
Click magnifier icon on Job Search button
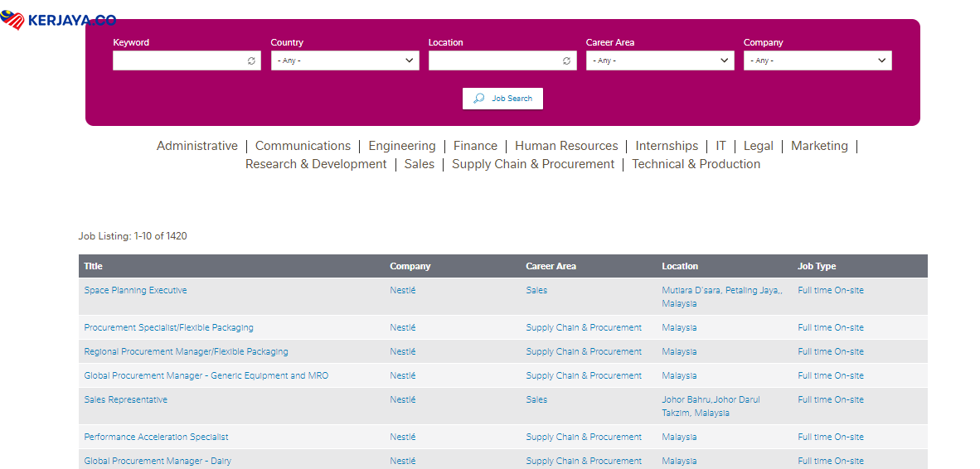click(x=479, y=98)
